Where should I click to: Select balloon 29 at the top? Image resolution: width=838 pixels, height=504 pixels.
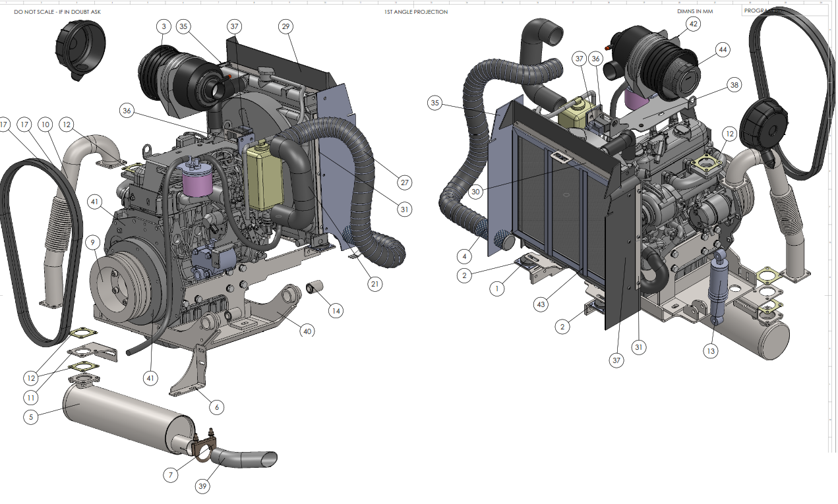[x=285, y=27]
